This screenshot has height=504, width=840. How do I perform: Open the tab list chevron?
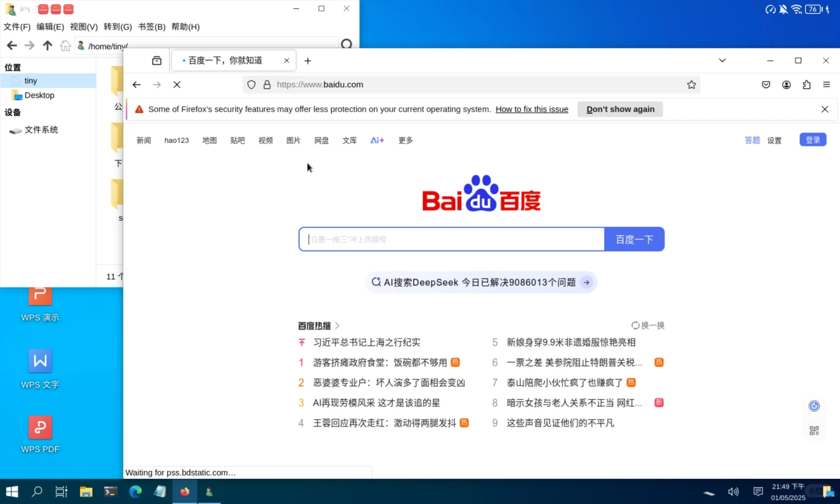pos(722,60)
